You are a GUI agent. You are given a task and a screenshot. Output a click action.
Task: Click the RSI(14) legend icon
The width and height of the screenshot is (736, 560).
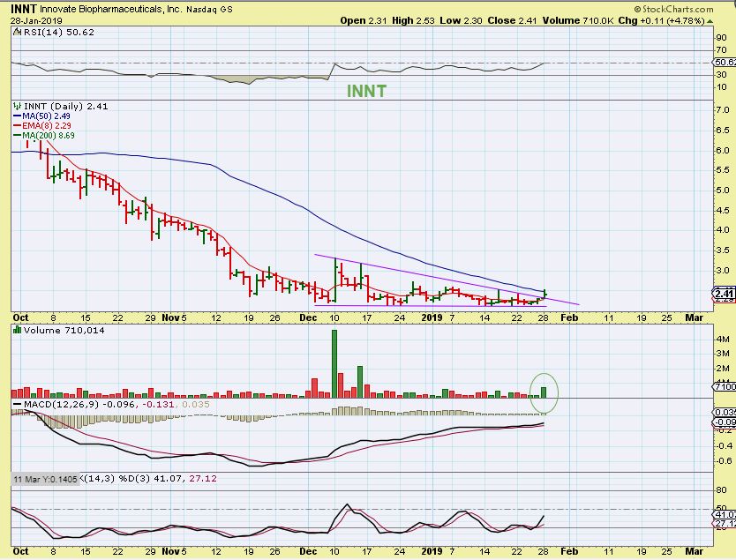(x=17, y=32)
